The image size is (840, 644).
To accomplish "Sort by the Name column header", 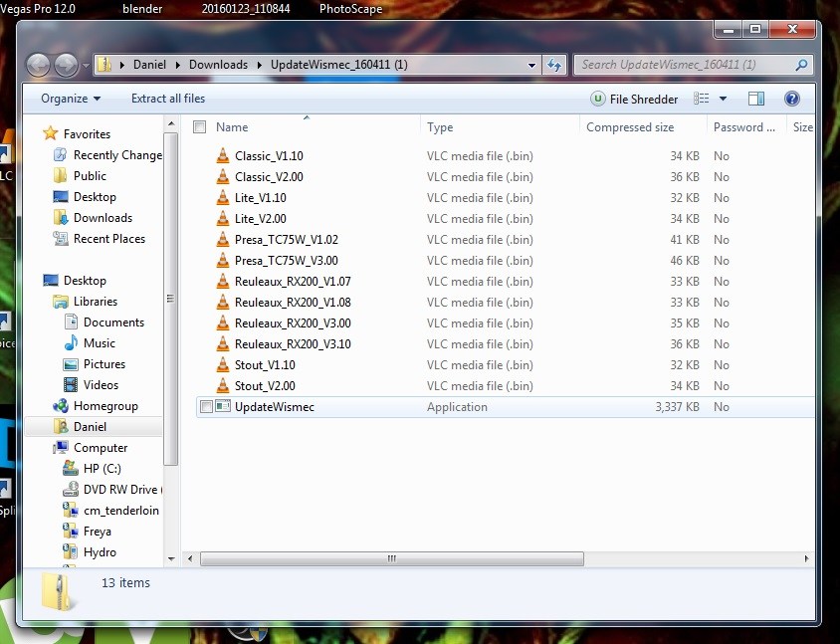I will (x=232, y=127).
